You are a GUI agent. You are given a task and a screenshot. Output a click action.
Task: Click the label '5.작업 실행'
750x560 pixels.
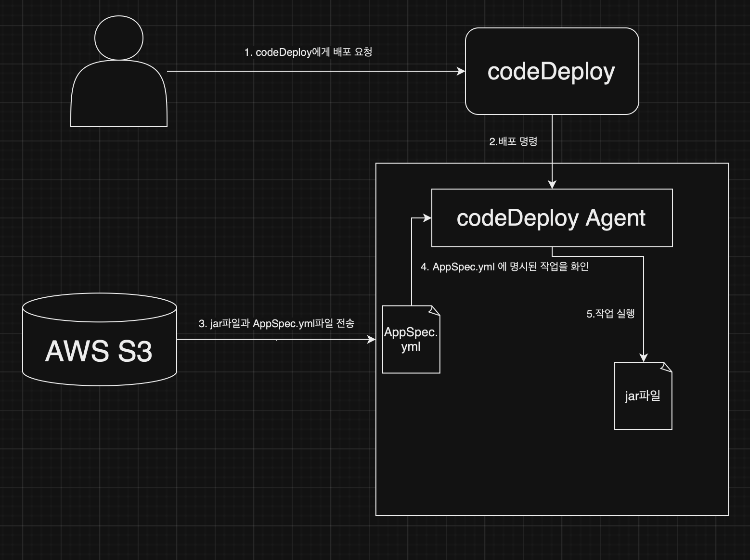[x=610, y=314]
